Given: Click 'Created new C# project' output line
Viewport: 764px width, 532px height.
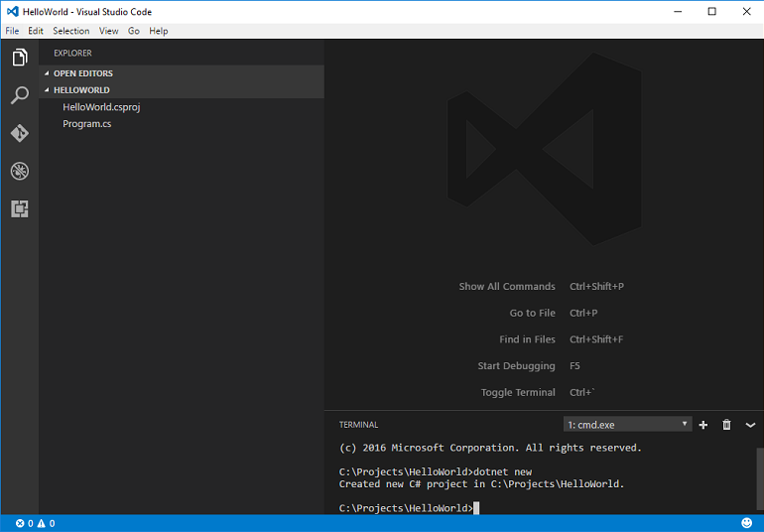Looking at the screenshot, I should pyautogui.click(x=481, y=483).
